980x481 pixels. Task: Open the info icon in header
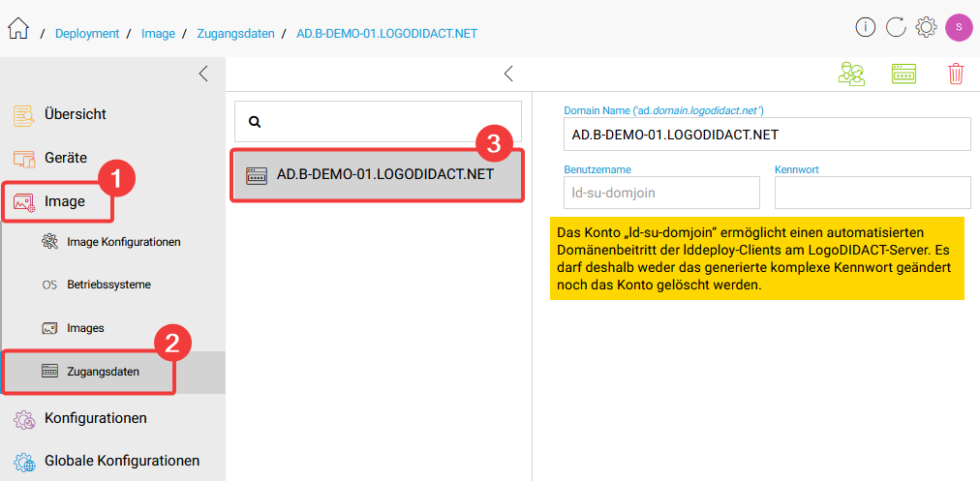point(865,27)
